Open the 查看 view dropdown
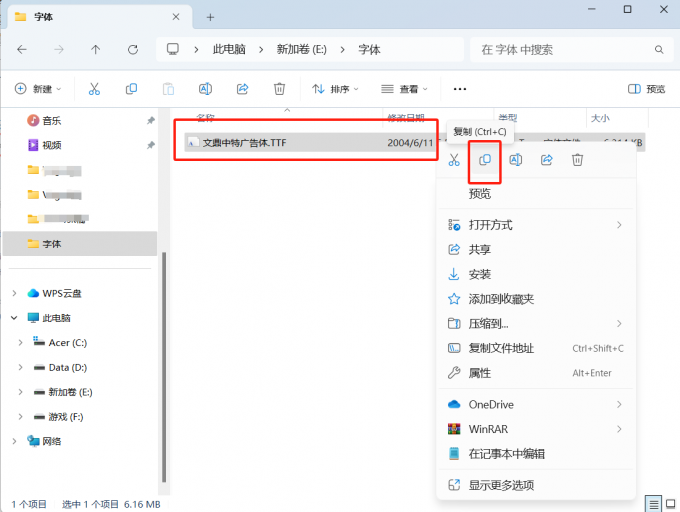 [x=404, y=89]
